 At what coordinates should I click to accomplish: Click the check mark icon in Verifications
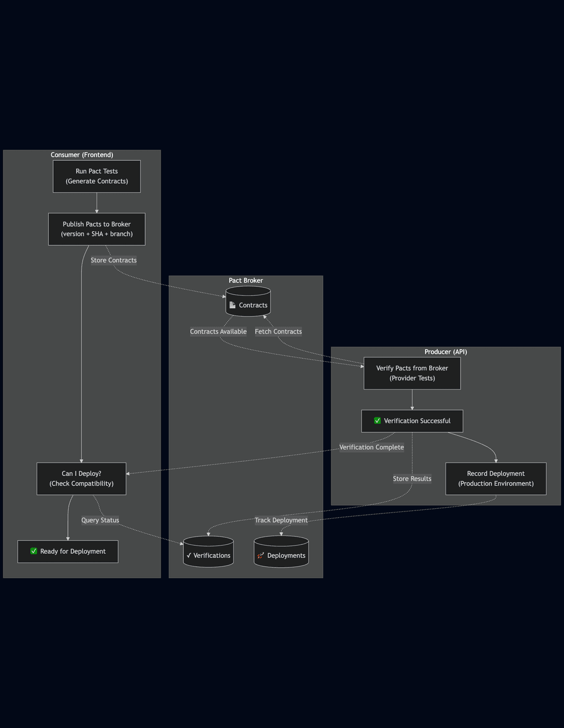[189, 555]
